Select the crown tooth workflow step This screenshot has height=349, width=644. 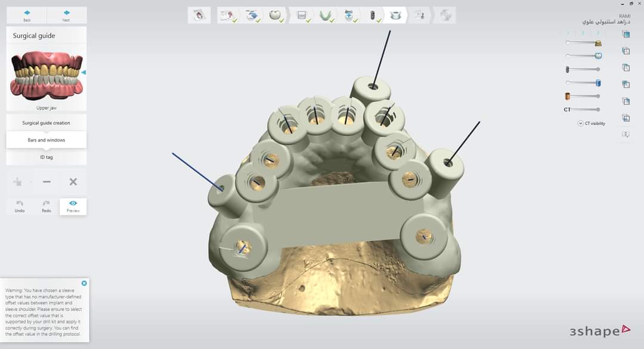pyautogui.click(x=275, y=16)
